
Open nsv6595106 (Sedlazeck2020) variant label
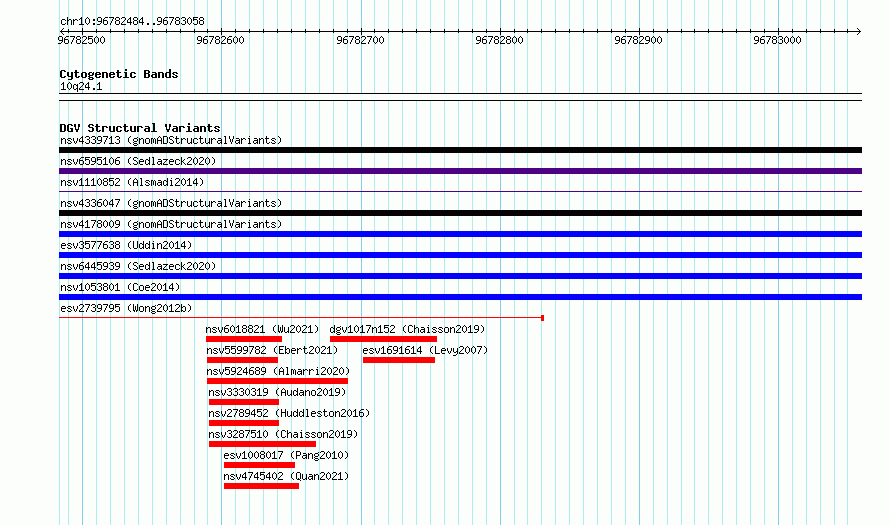(138, 161)
